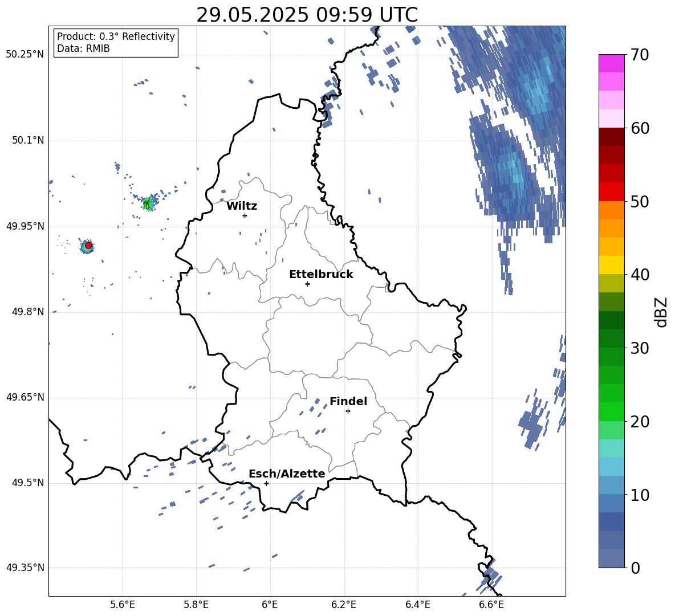Viewport: 675px width, 616px height.
Task: Click the Product: 0.3° Reflectivity label
Action: point(116,36)
